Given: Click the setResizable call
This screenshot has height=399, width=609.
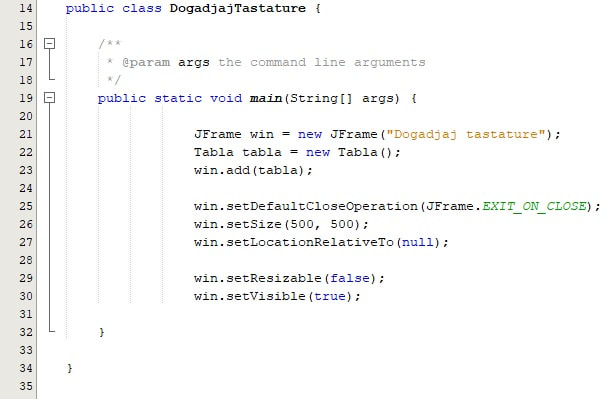Looking at the screenshot, I should (x=289, y=278).
